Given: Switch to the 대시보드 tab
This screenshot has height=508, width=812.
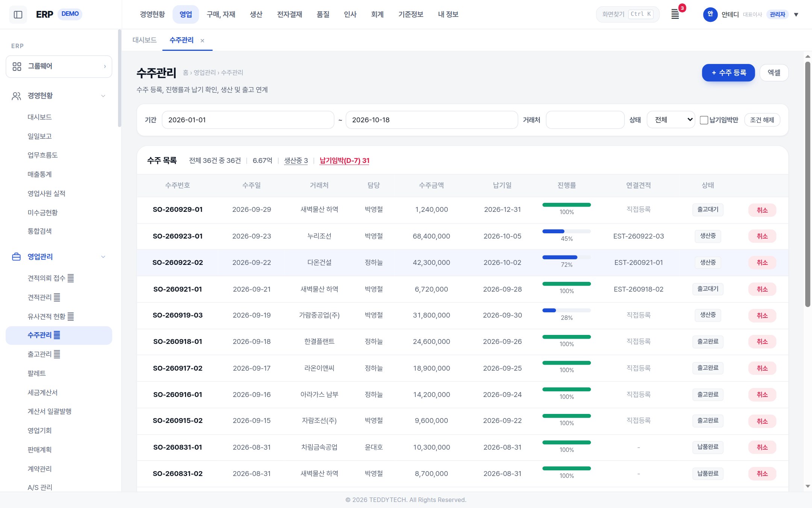Looking at the screenshot, I should (144, 40).
